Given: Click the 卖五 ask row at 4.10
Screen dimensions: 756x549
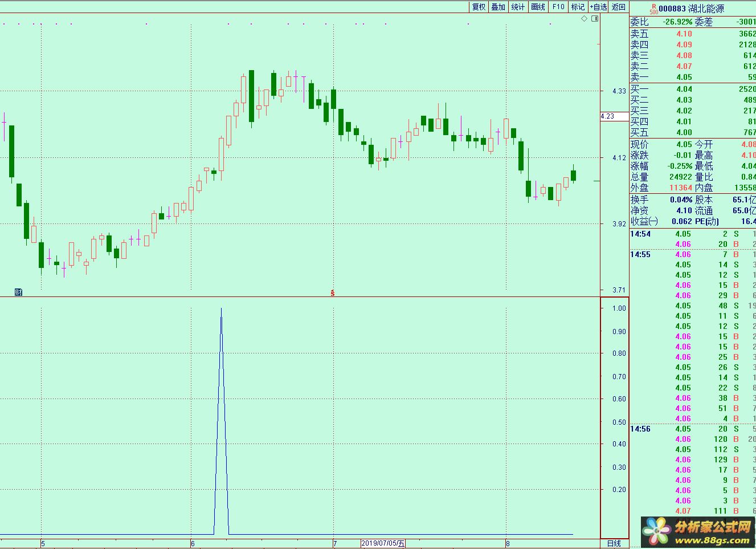Looking at the screenshot, I should point(693,34).
